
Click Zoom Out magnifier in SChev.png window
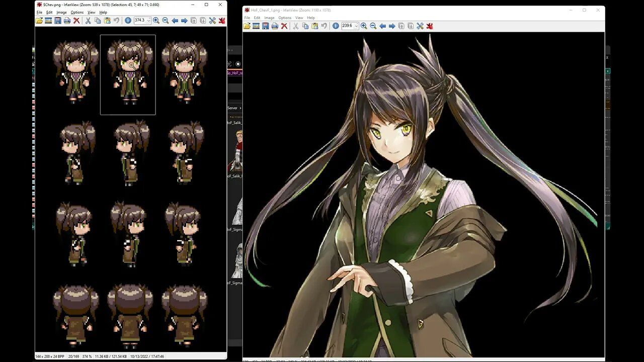pyautogui.click(x=166, y=21)
